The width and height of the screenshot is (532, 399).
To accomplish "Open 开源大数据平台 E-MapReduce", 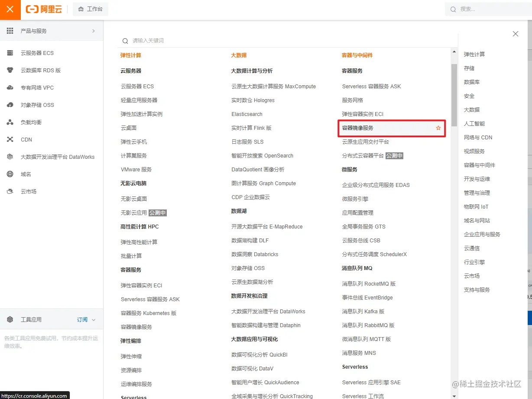I will point(267,227).
